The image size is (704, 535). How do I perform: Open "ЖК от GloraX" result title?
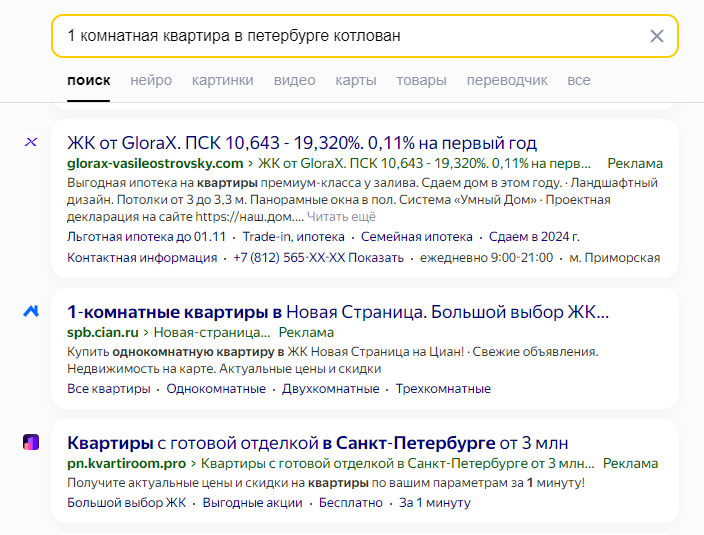point(302,143)
